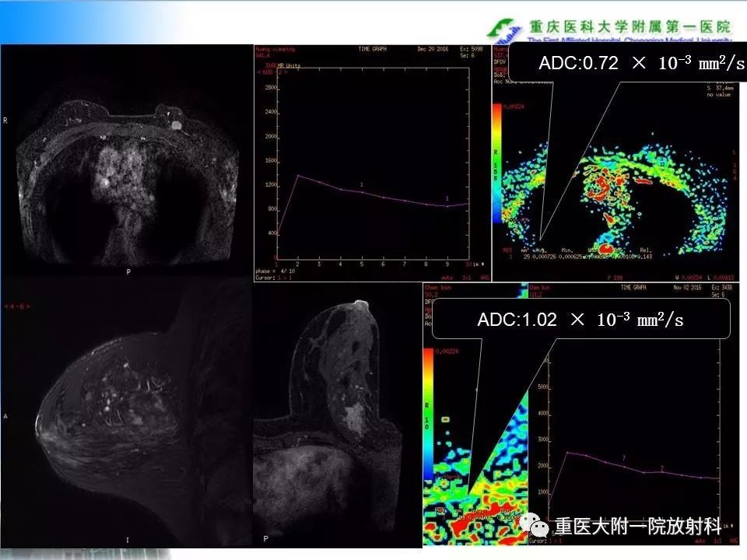Click the green hospital logo emblem

(x=503, y=30)
